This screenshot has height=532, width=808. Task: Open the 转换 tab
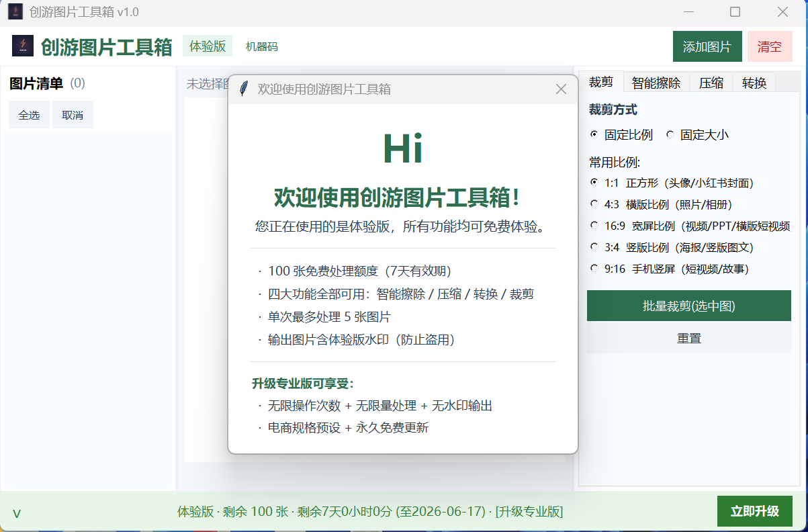pyautogui.click(x=754, y=83)
